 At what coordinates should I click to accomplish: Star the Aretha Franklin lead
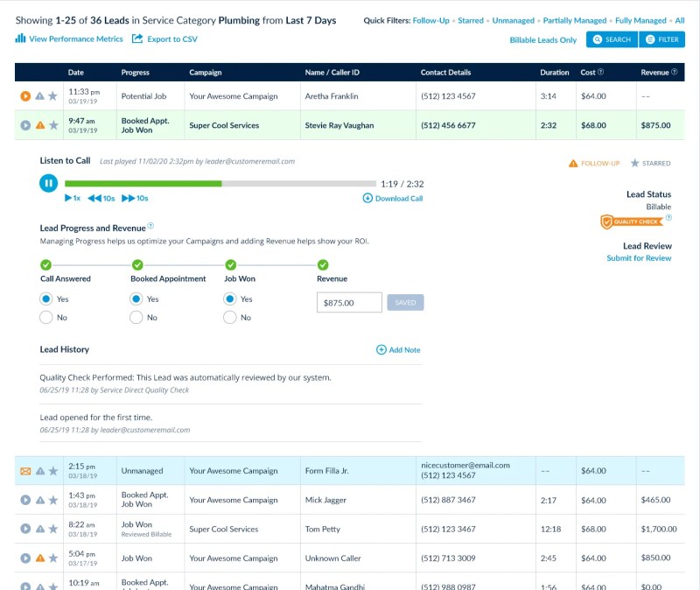(x=53, y=96)
